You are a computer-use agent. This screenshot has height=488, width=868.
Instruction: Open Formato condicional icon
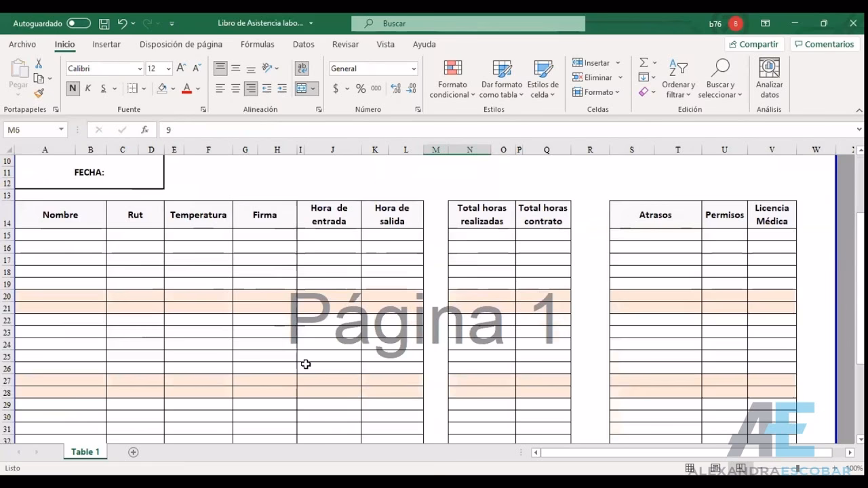[x=452, y=70]
